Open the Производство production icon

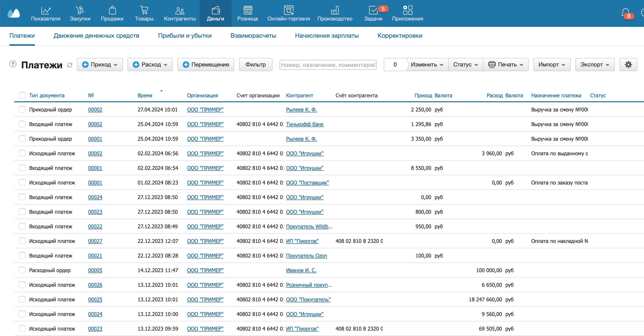coord(335,11)
